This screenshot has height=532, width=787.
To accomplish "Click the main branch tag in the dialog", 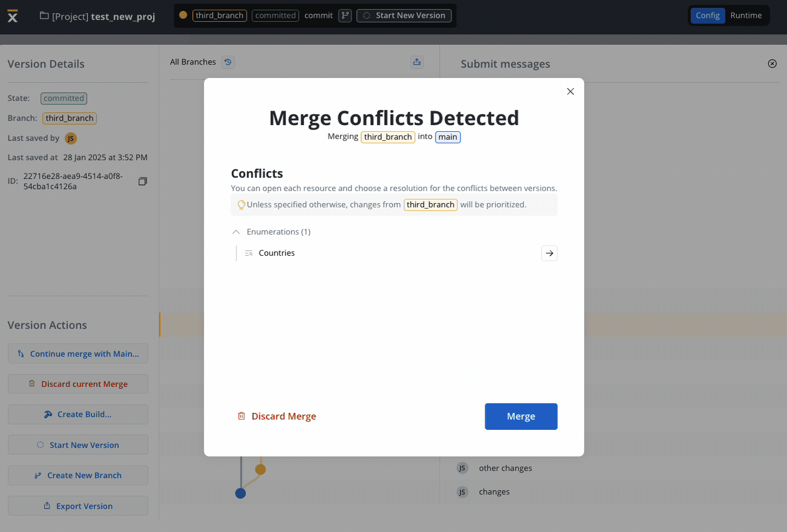I will [x=448, y=137].
